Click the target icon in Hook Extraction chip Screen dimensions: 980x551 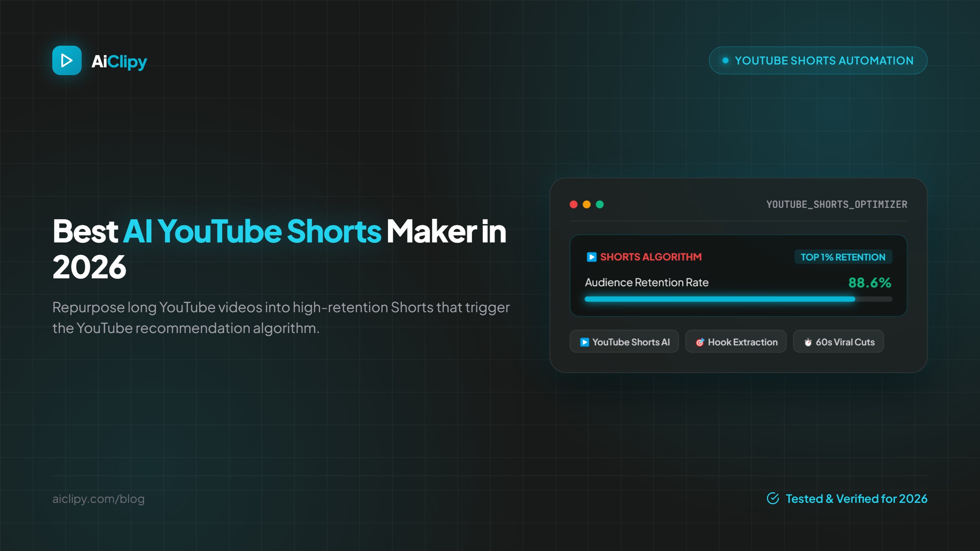[x=700, y=342]
